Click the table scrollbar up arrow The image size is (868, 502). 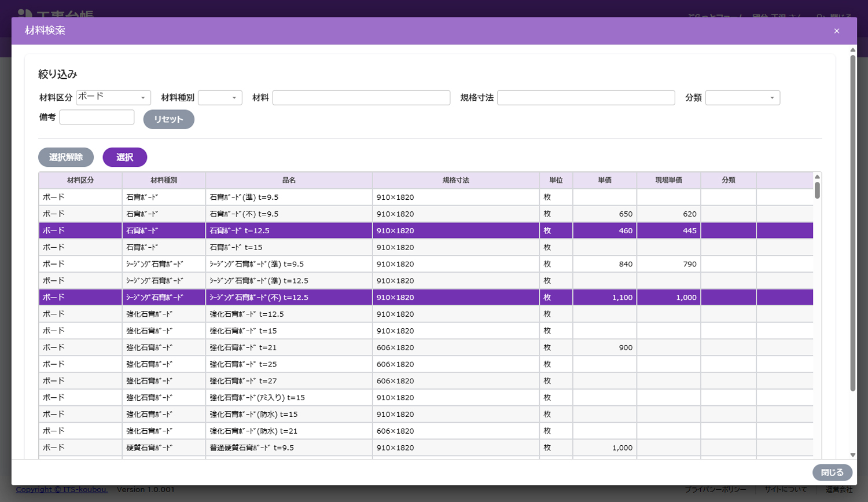coord(817,177)
